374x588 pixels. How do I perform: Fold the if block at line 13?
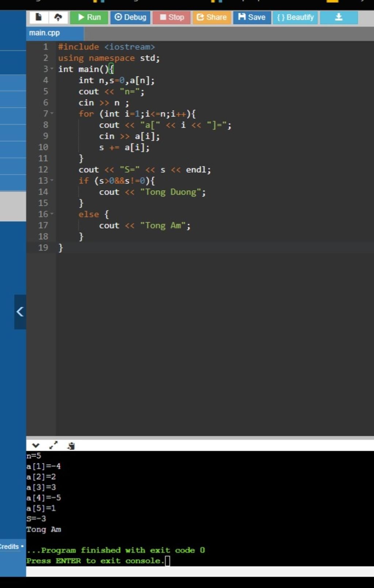[x=52, y=180]
